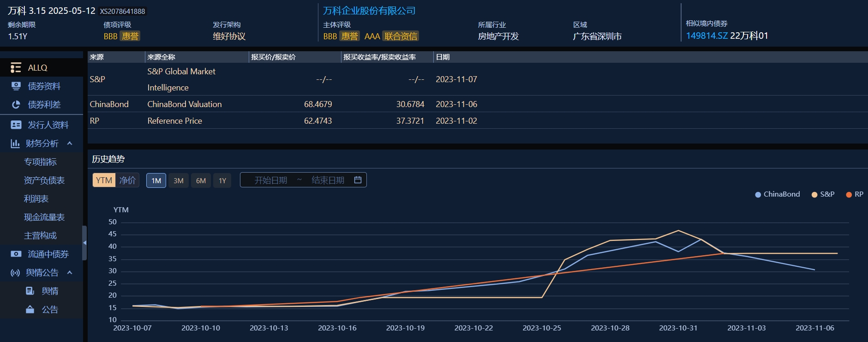868x342 pixels.
Task: Toggle S&P series in chart legend
Action: click(823, 194)
